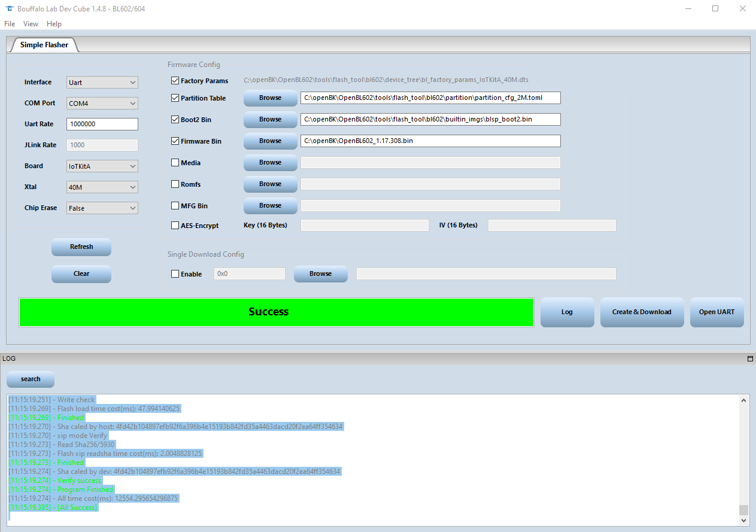The height and width of the screenshot is (532, 756).
Task: Click the Create & Download button
Action: click(x=642, y=312)
